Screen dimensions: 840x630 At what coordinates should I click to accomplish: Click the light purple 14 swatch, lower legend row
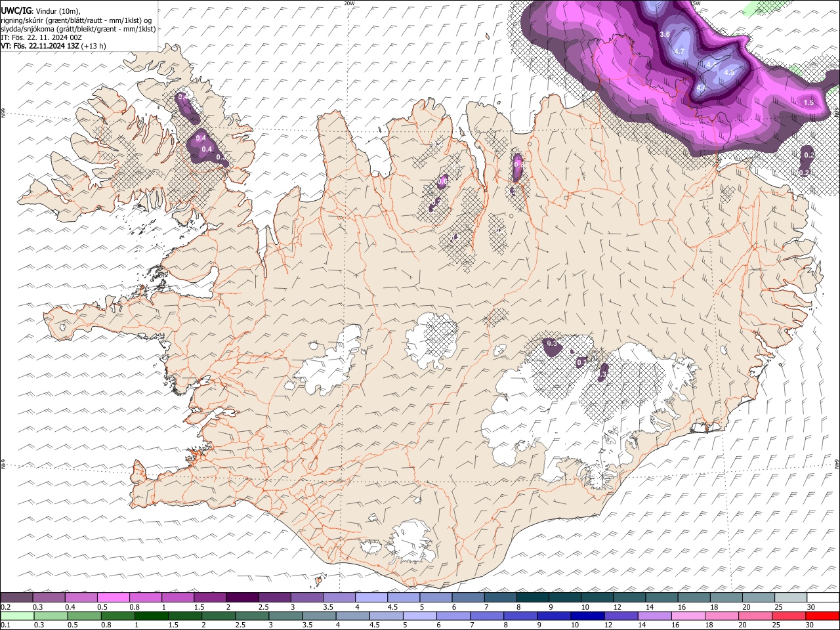point(655,616)
